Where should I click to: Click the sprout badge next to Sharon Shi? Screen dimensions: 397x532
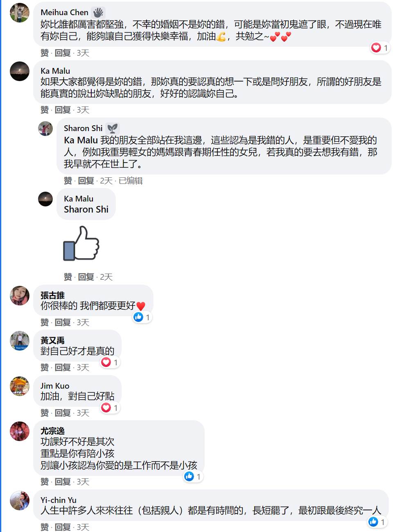(113, 128)
